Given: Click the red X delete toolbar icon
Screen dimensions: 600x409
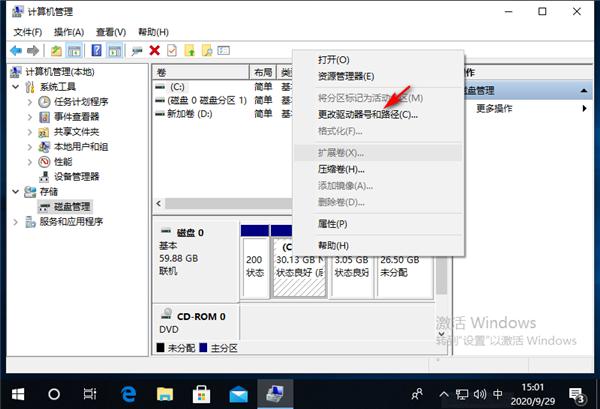Looking at the screenshot, I should coord(155,51).
